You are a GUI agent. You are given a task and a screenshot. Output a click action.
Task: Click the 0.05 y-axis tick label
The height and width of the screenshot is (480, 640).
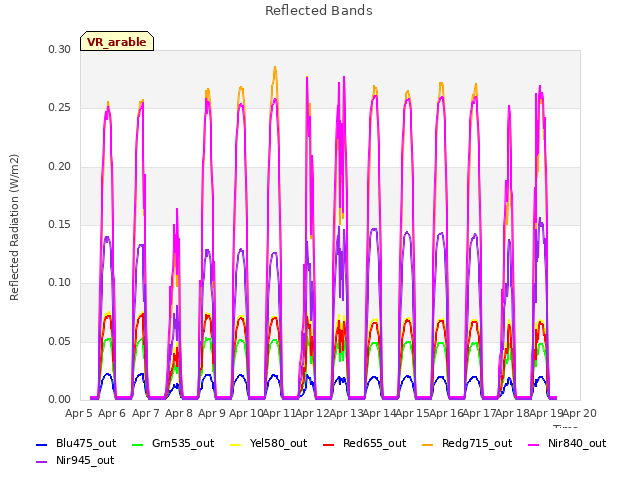pos(60,341)
